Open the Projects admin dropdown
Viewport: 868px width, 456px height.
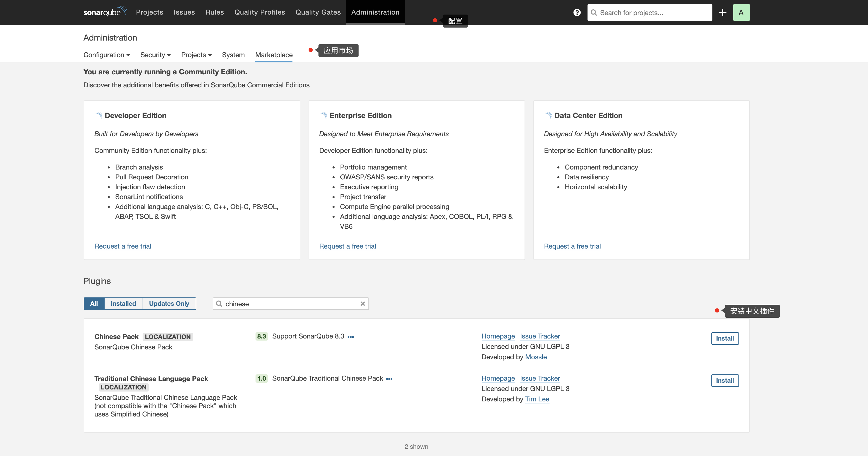coord(196,55)
